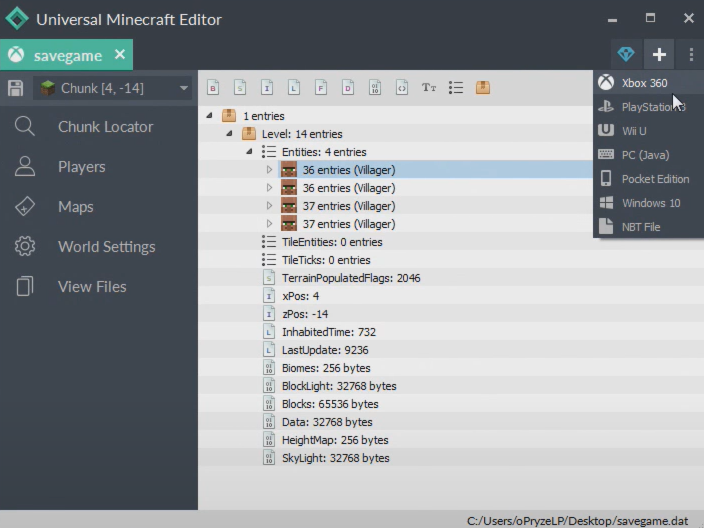
Task: Collapse the '1 entries' root node
Action: pos(209,115)
